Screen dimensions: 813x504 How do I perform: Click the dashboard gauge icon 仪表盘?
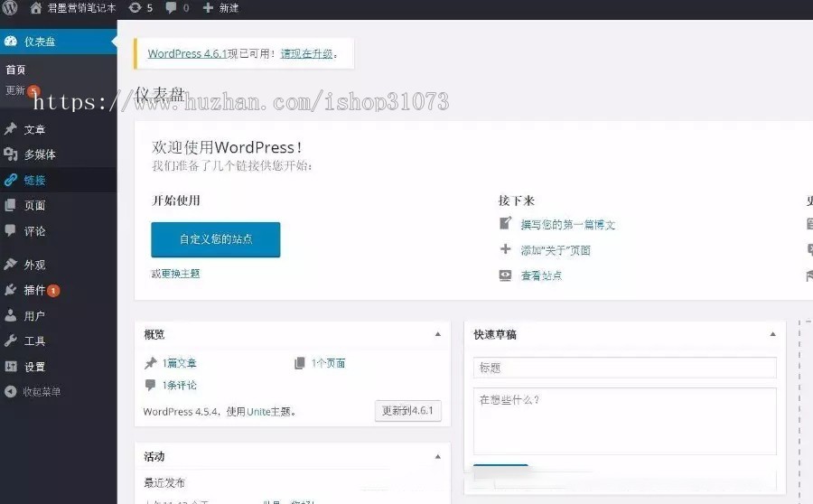point(10,42)
